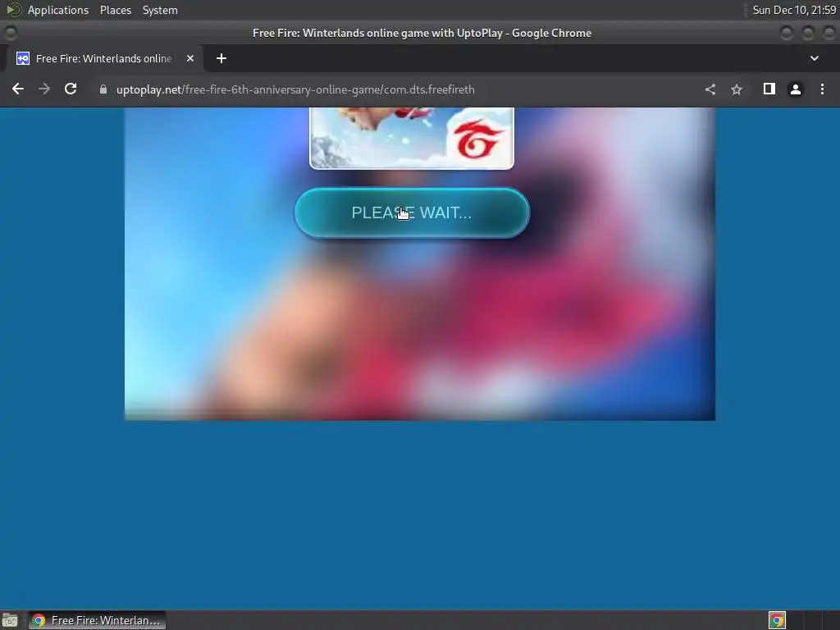Click the PLEASE WAIT... button
This screenshot has width=840, height=630.
click(x=412, y=212)
